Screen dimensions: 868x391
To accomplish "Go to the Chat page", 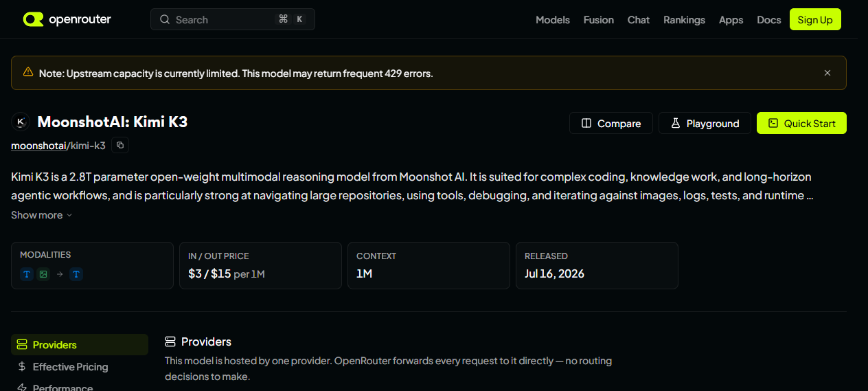I will point(639,20).
